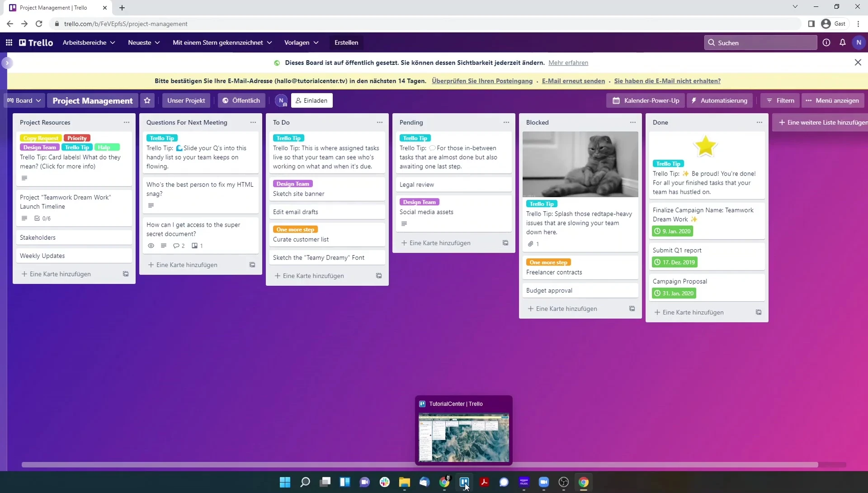Open File Explorer from taskbar

(405, 482)
